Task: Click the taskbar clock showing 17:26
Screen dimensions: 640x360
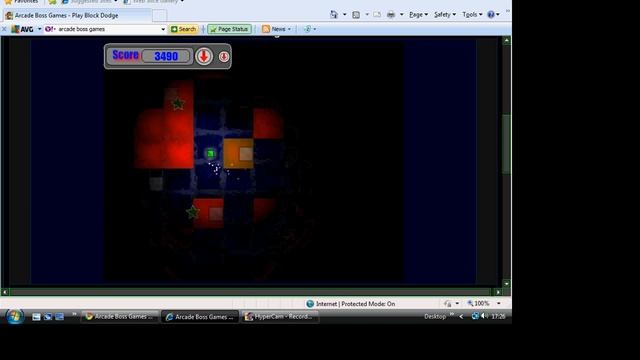Action: [x=498, y=316]
